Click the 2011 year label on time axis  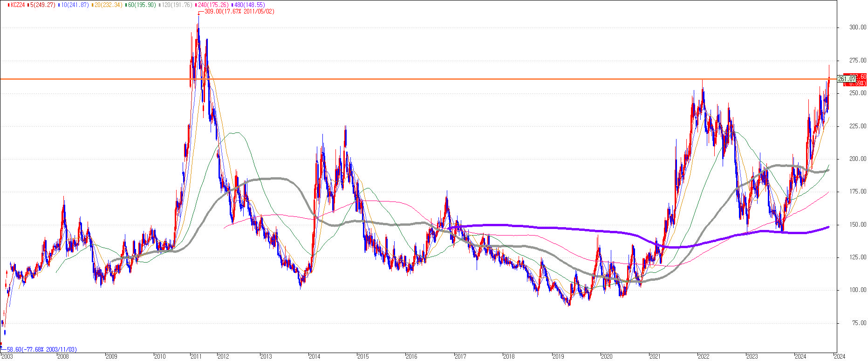pos(196,357)
